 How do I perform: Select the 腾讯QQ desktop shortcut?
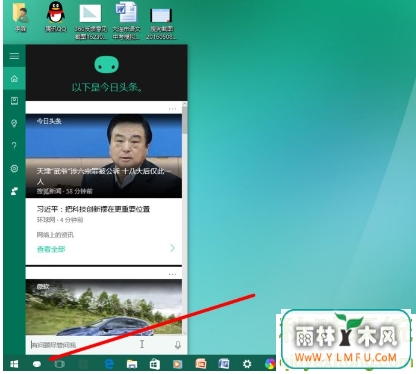pyautogui.click(x=56, y=17)
